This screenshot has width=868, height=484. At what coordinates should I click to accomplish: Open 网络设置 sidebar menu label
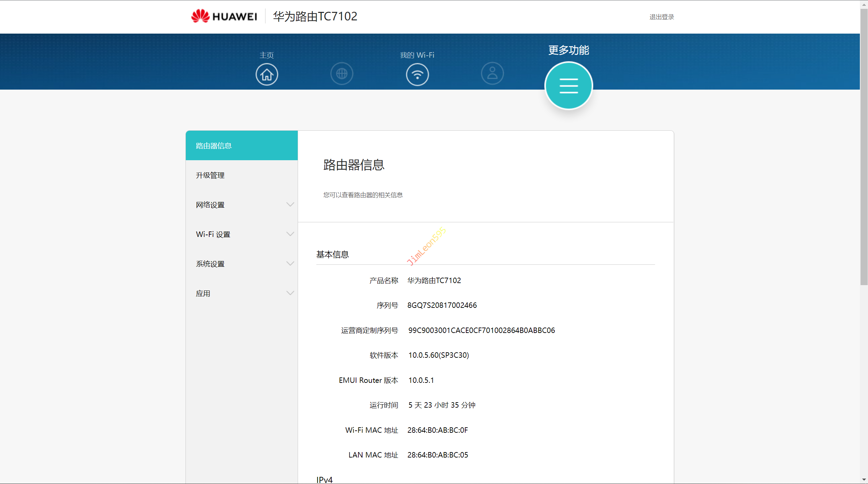210,205
